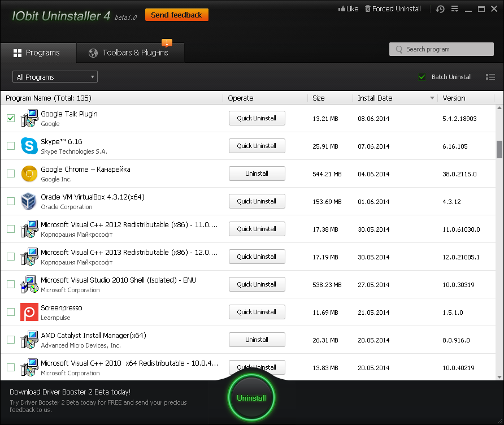Click the round green Uninstall button
504x425 pixels.
(251, 398)
